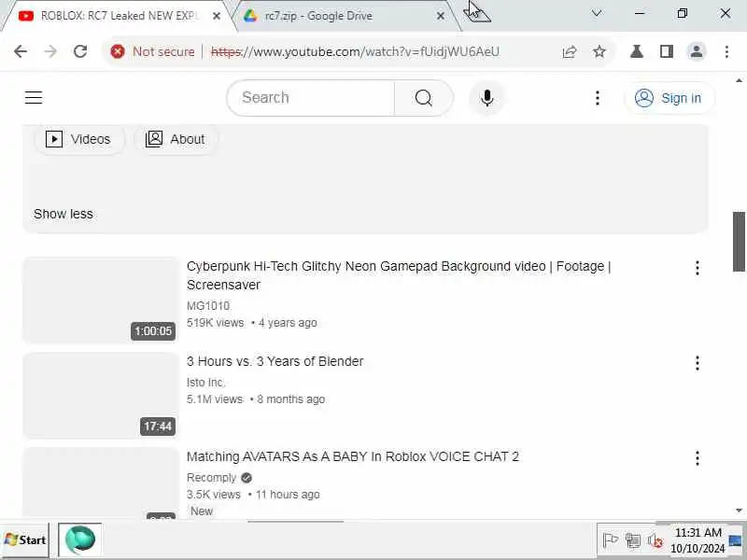The image size is (747, 560).
Task: Reload the YouTube page
Action: (x=80, y=51)
